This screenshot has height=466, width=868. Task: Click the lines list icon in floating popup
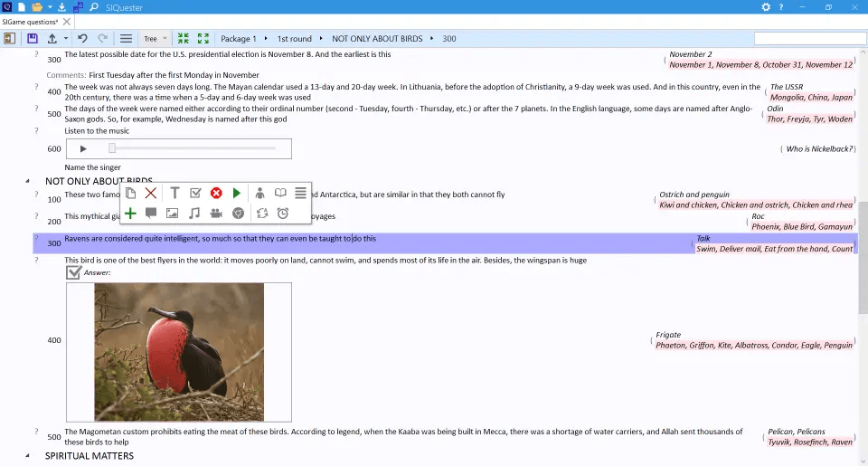coord(300,193)
